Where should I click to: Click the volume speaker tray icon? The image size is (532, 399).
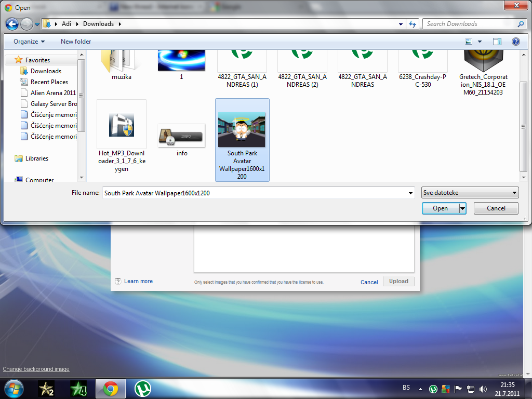483,389
